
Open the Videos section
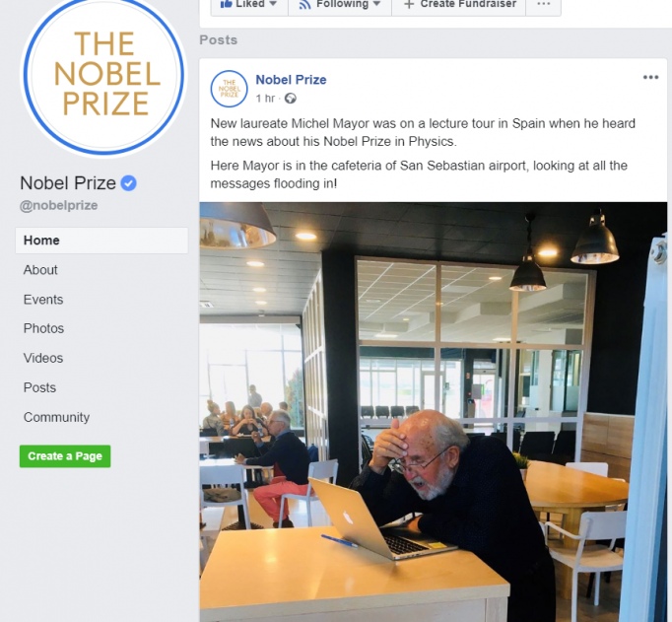click(x=43, y=358)
